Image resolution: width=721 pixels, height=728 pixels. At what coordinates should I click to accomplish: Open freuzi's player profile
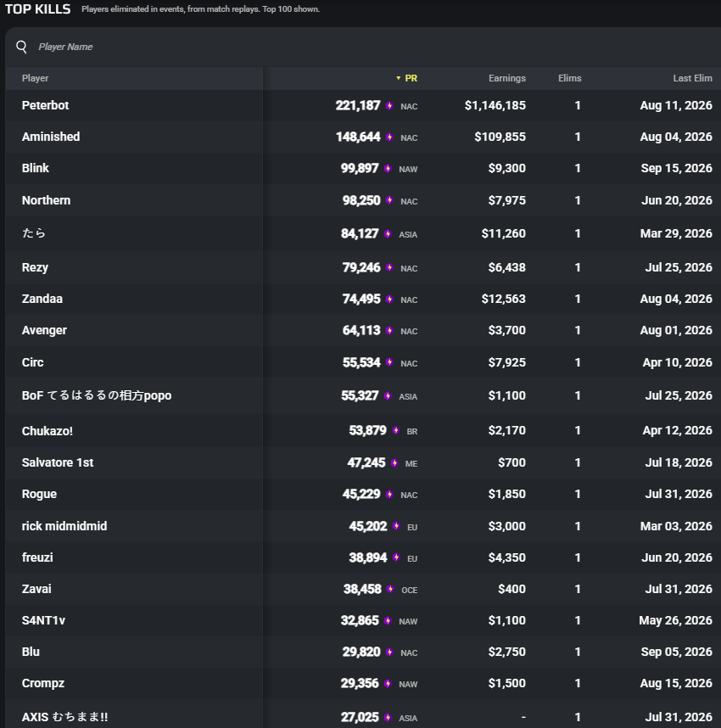tap(37, 557)
